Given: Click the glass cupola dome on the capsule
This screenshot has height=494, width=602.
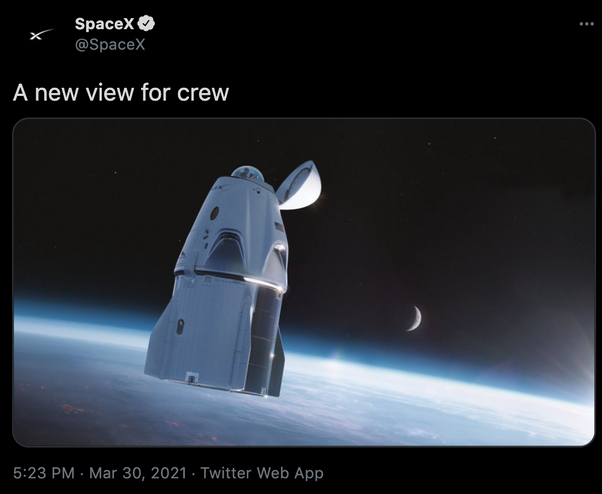Looking at the screenshot, I should (x=247, y=175).
